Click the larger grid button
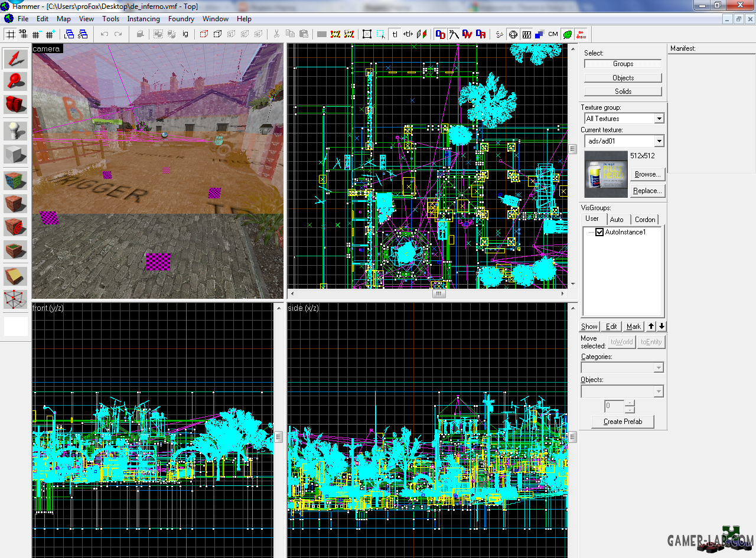Image resolution: width=756 pixels, height=558 pixels. pyautogui.click(x=50, y=34)
